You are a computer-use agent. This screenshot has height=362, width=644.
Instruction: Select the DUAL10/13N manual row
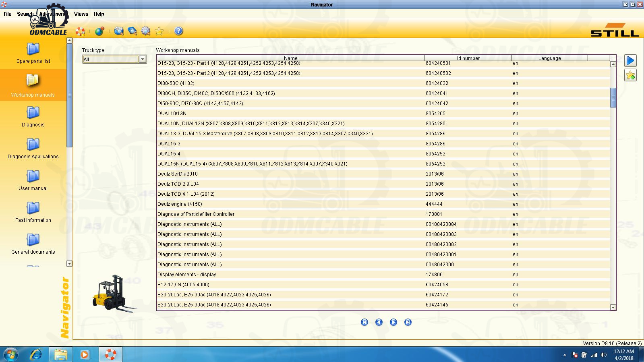coord(383,114)
